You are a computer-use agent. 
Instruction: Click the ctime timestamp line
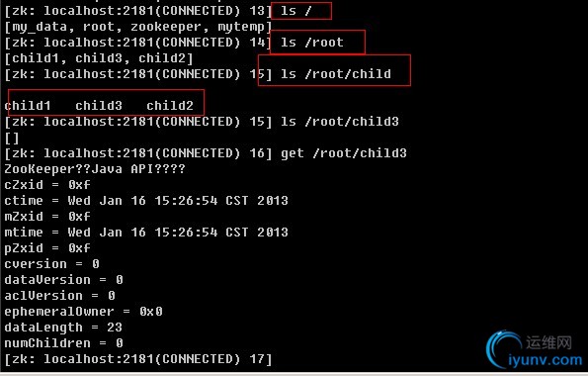point(146,201)
